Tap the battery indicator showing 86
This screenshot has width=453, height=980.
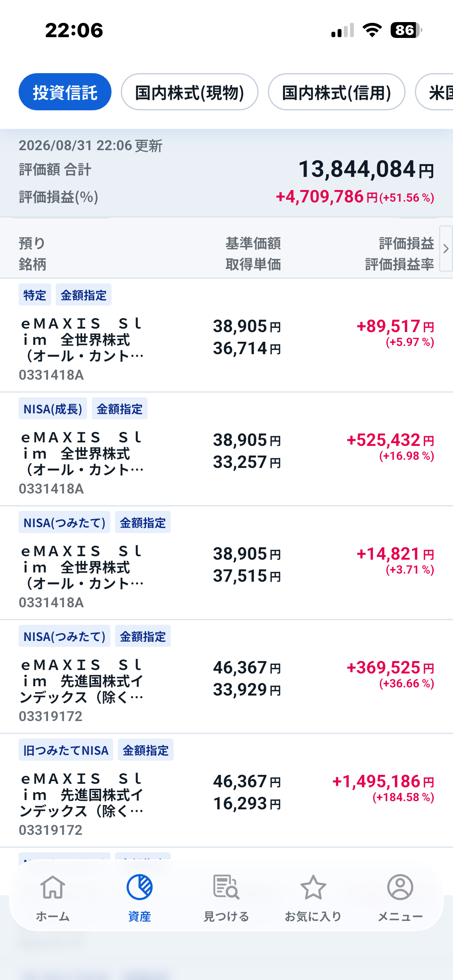407,30
